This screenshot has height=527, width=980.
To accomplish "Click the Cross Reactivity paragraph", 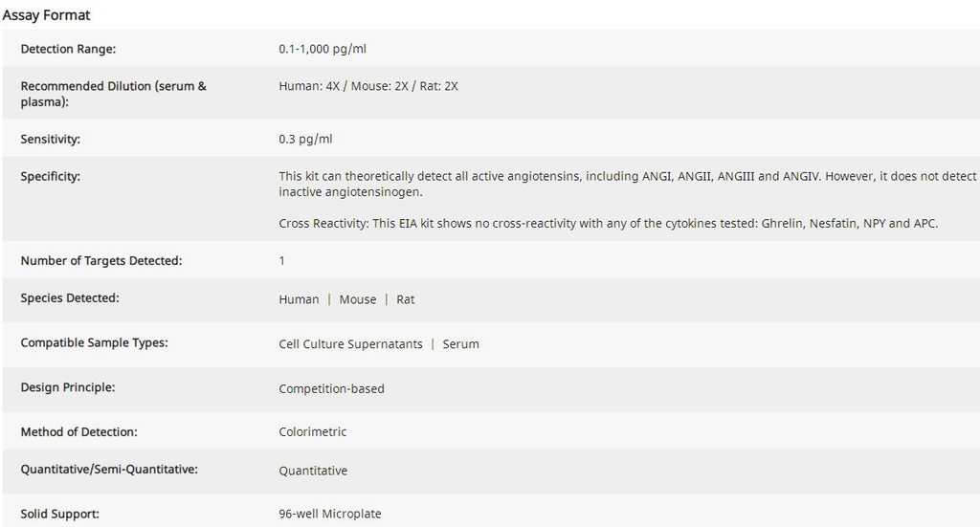I will click(x=608, y=224).
